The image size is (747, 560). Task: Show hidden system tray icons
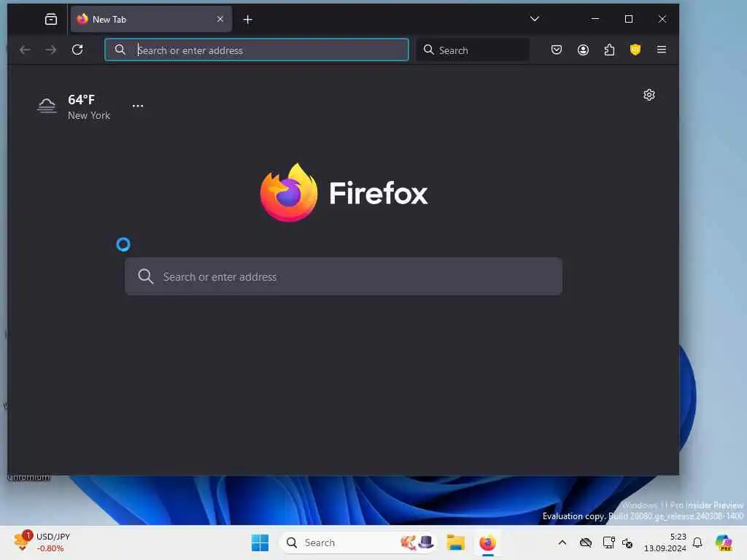coord(562,542)
